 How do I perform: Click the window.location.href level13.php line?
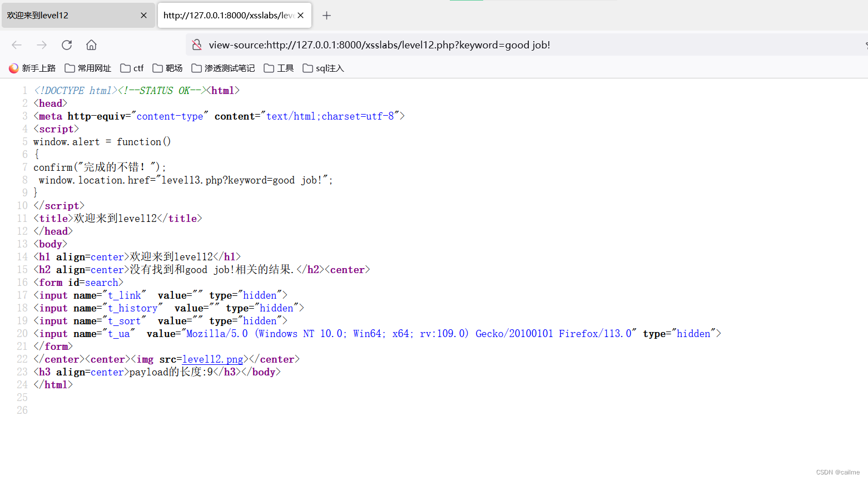[x=186, y=180]
